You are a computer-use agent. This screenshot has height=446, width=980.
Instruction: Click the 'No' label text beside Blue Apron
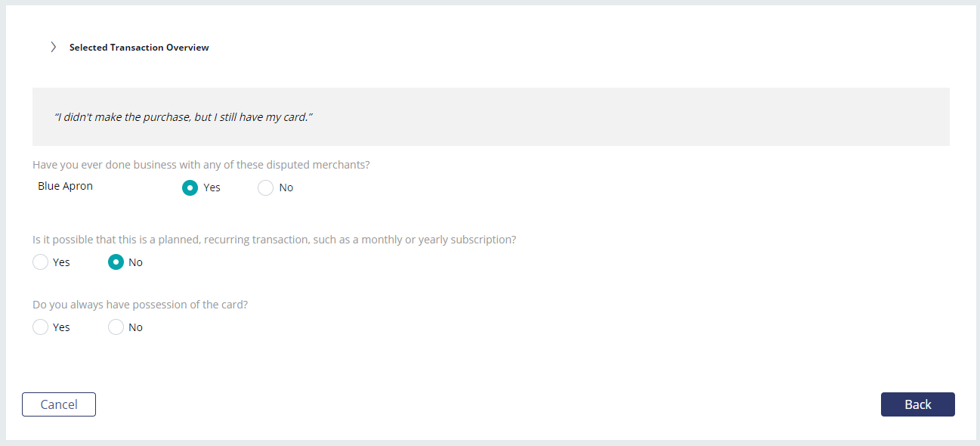pyautogui.click(x=286, y=187)
